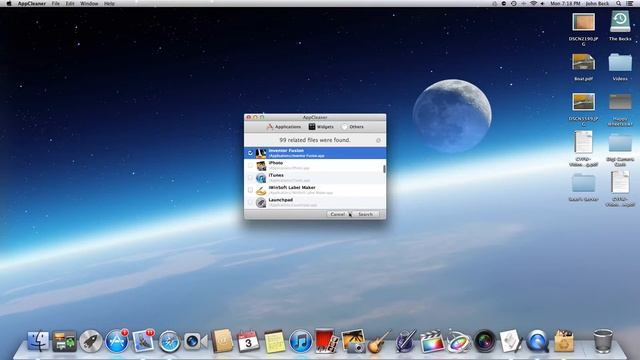Open the App Store from the Dock

(x=117, y=341)
